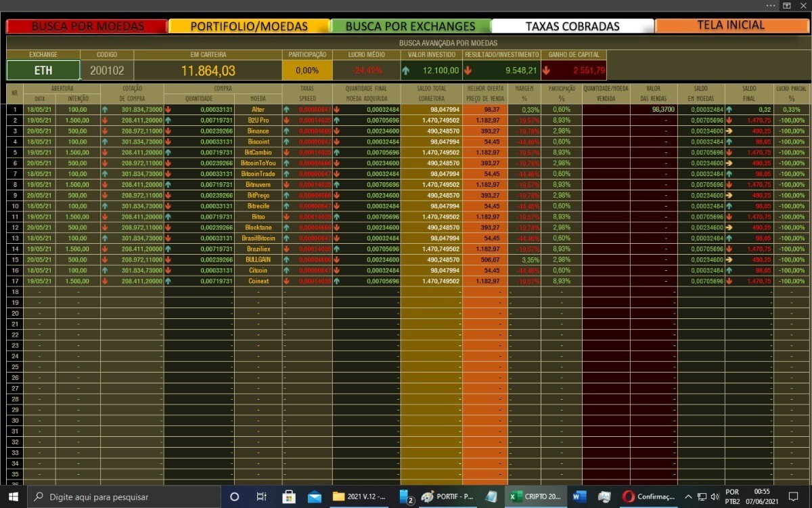The height and width of the screenshot is (508, 812).
Task: Open the Mail app in taskbar
Action: coord(315,496)
